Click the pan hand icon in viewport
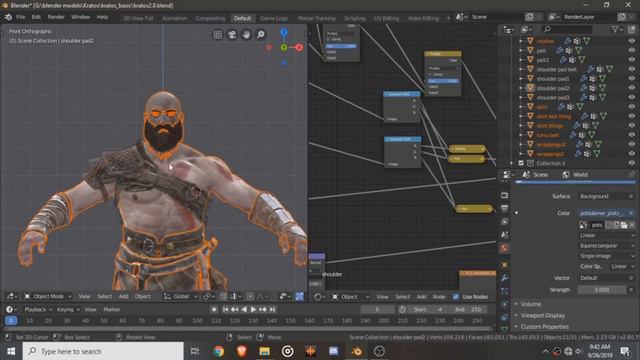 coord(246,35)
